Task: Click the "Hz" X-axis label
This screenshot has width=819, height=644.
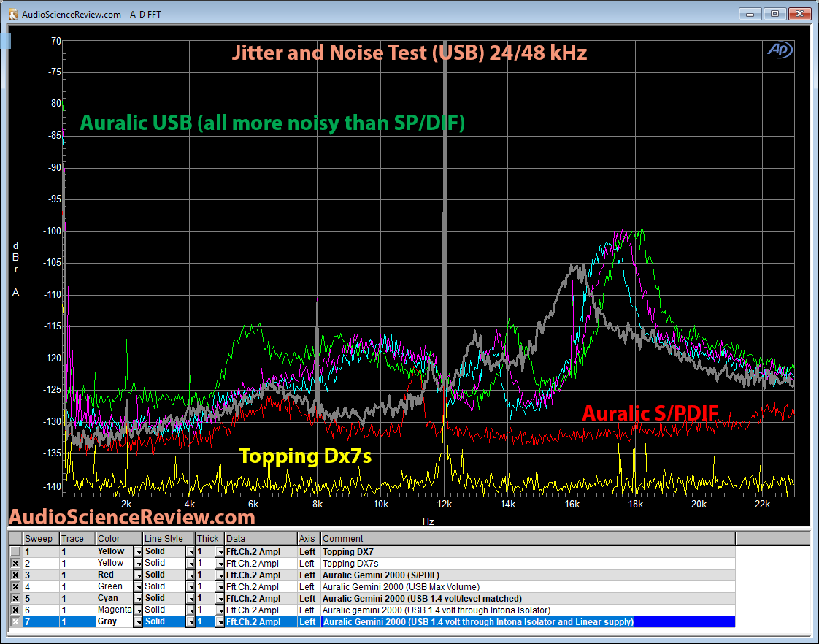Action: pyautogui.click(x=428, y=521)
